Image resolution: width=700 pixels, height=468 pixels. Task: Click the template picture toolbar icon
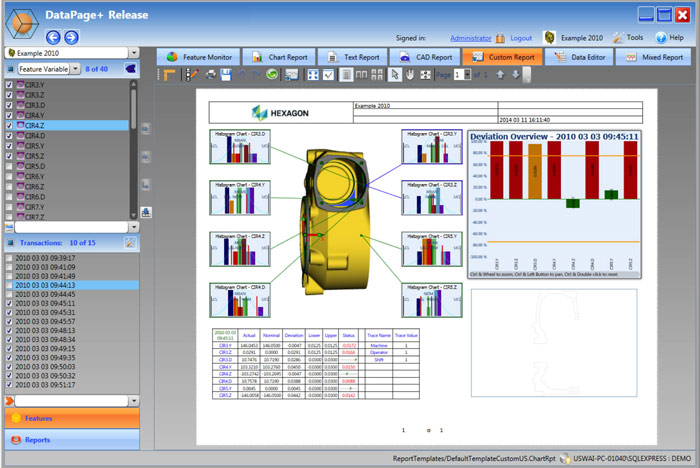pyautogui.click(x=292, y=75)
